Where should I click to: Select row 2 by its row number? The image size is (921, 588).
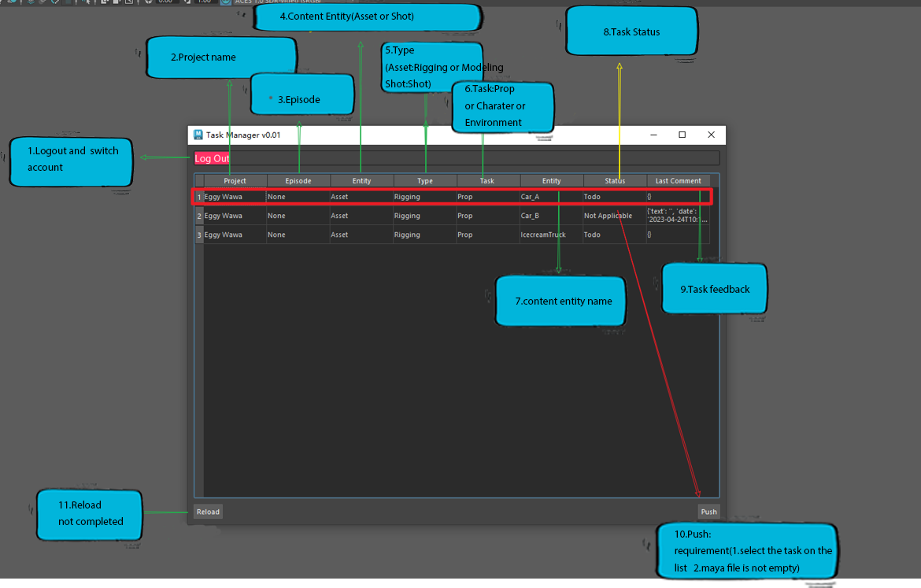(199, 216)
